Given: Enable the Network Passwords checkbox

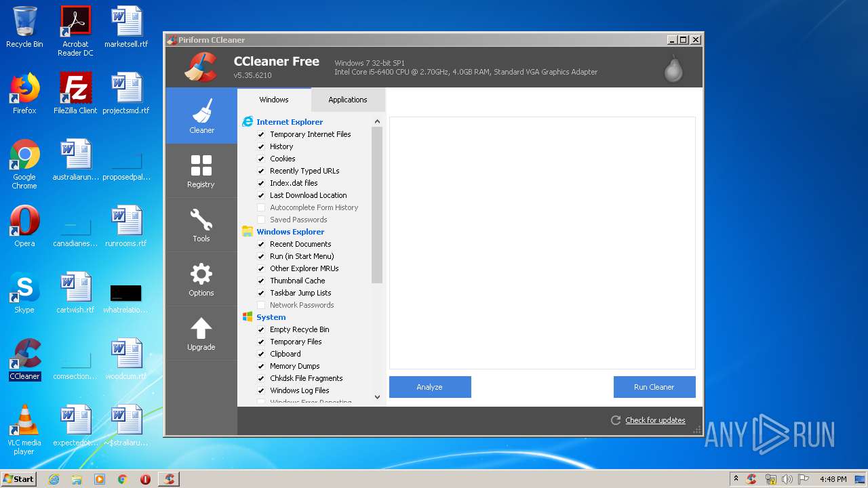Looking at the screenshot, I should (261, 305).
